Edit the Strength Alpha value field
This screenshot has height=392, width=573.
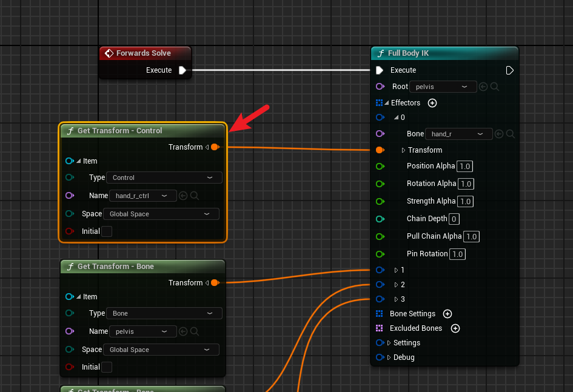[465, 202]
